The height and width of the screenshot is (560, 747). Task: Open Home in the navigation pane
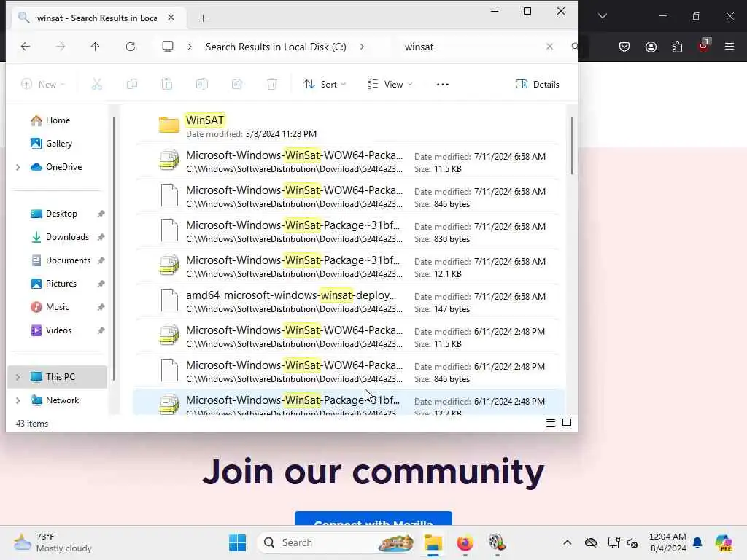[x=58, y=120]
